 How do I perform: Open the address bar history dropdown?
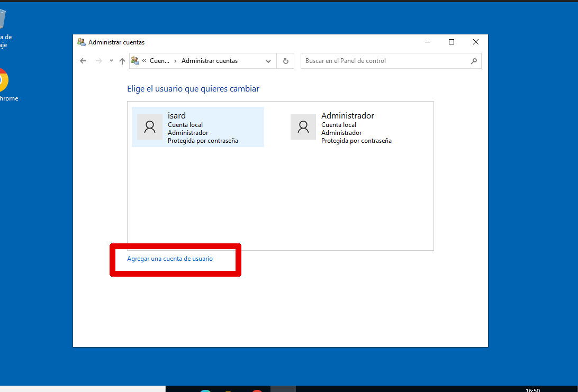268,61
